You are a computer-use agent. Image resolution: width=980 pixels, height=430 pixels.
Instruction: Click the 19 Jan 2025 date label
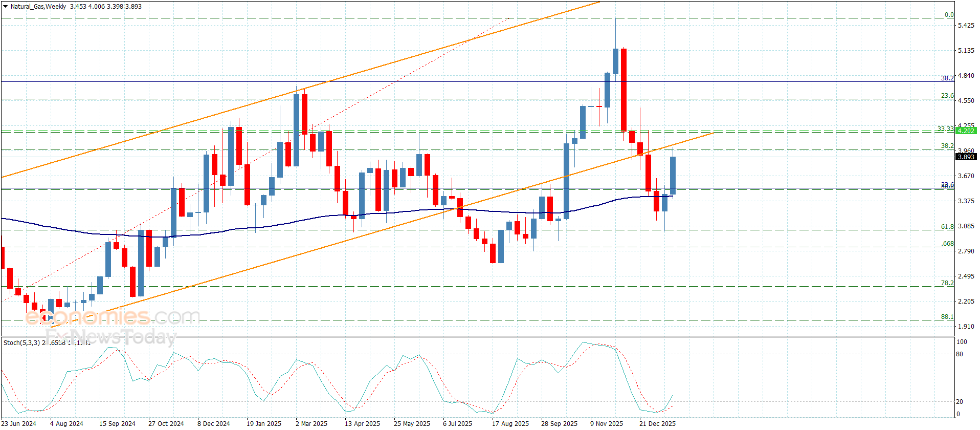264,424
